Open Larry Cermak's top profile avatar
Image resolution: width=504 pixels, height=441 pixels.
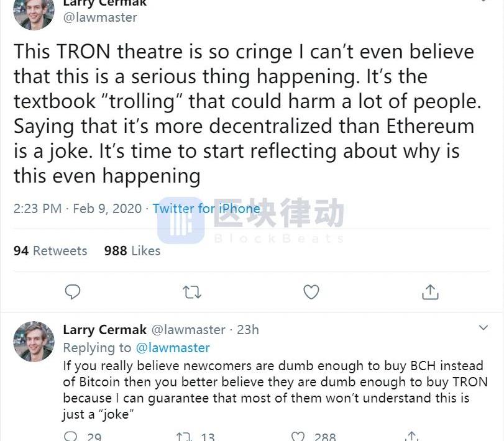[x=34, y=12]
